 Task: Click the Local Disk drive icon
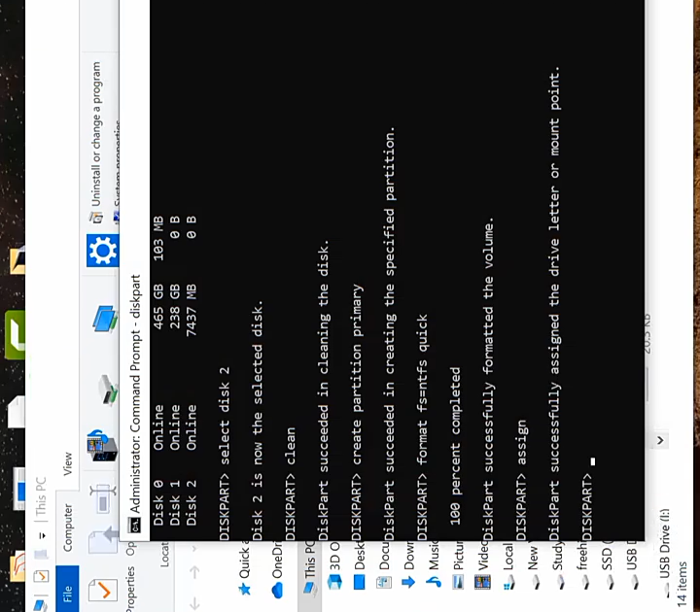click(x=507, y=582)
